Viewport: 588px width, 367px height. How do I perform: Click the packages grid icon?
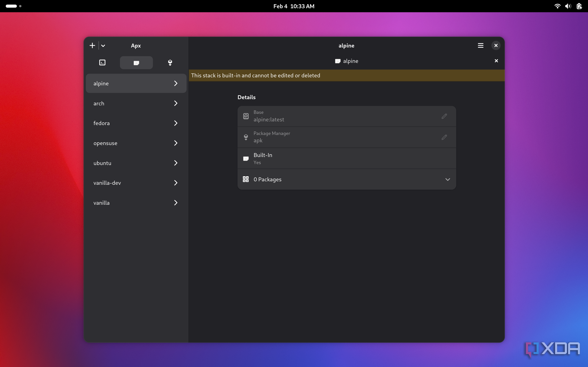[x=246, y=179]
